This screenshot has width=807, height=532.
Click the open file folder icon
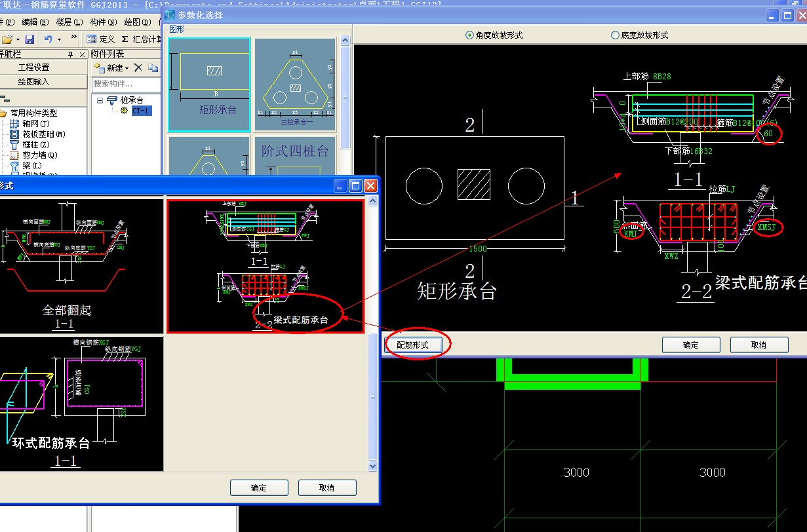click(7, 39)
